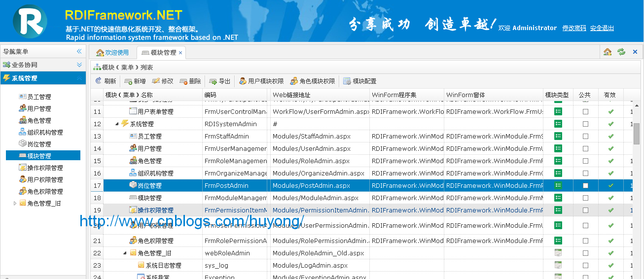This screenshot has height=279, width=644.
Task: Toggle the 有效 checkmark in row 15
Action: pos(611,161)
